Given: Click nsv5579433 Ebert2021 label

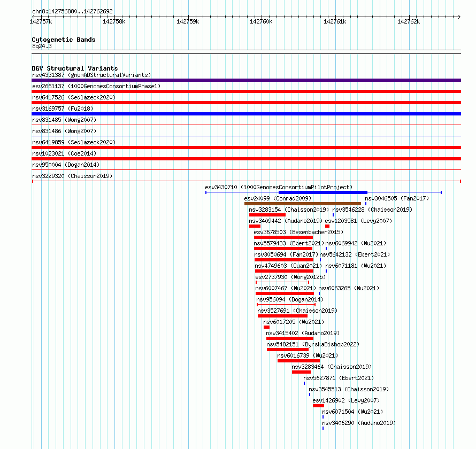Looking at the screenshot, I should pos(289,243).
